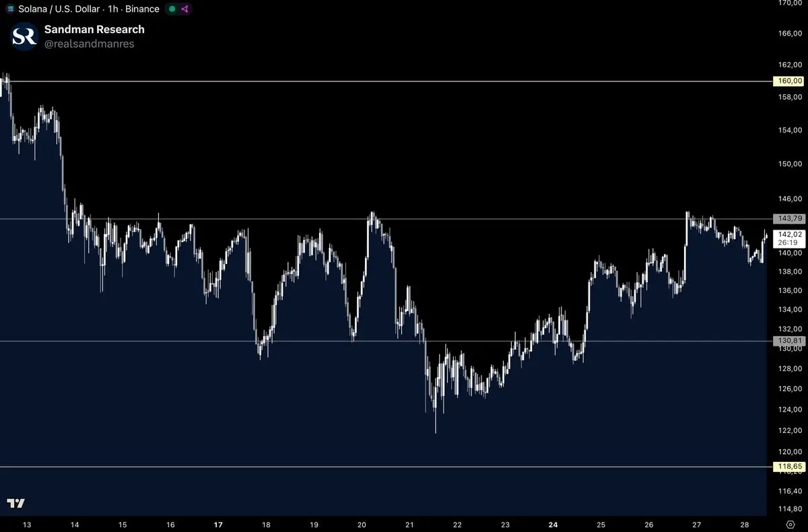Select the 160,00 horizontal line price label

tap(790, 81)
